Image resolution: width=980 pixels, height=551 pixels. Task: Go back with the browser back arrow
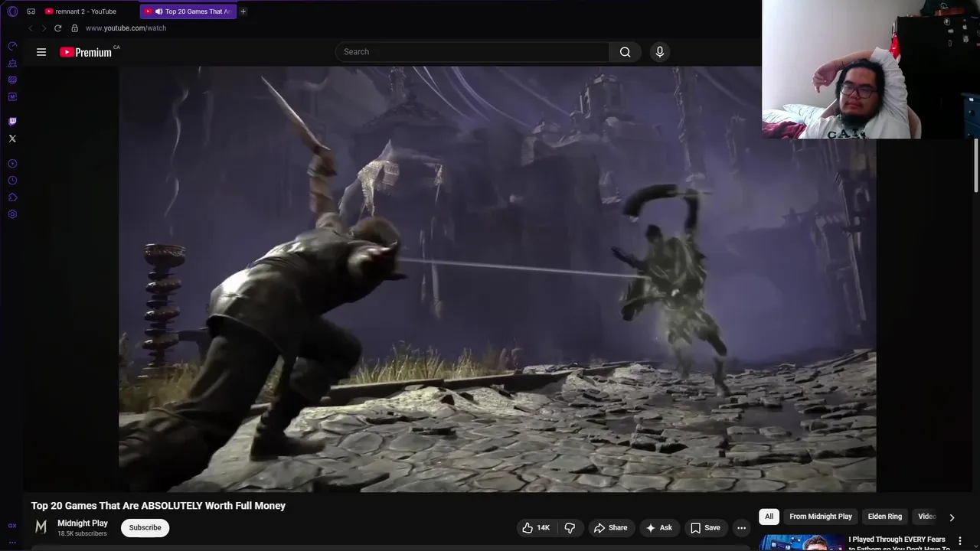click(x=30, y=28)
